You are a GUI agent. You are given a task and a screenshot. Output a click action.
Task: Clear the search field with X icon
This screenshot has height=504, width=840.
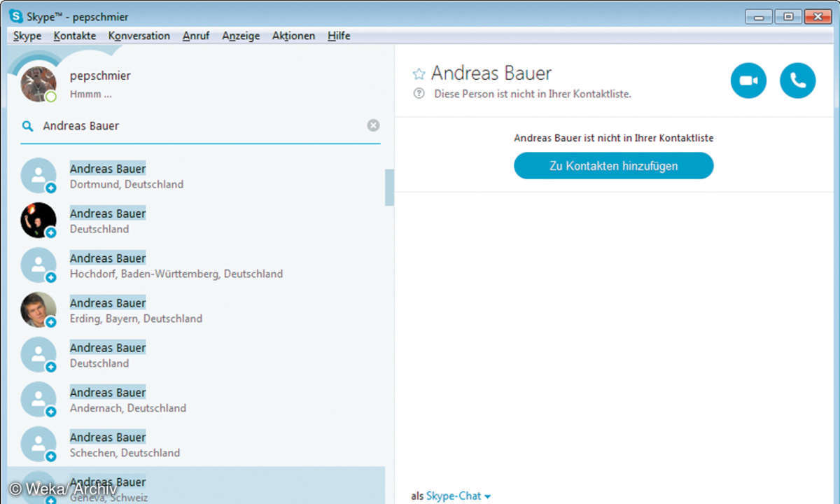click(x=373, y=125)
